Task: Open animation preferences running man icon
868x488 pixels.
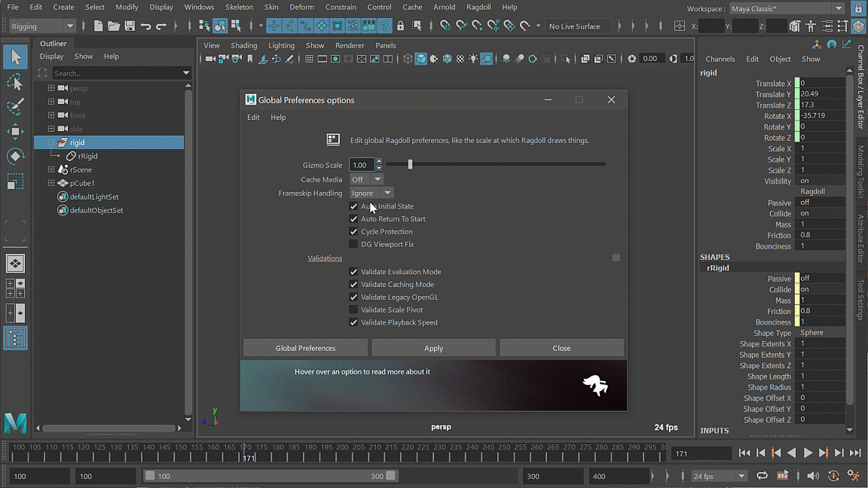Action: click(x=853, y=476)
